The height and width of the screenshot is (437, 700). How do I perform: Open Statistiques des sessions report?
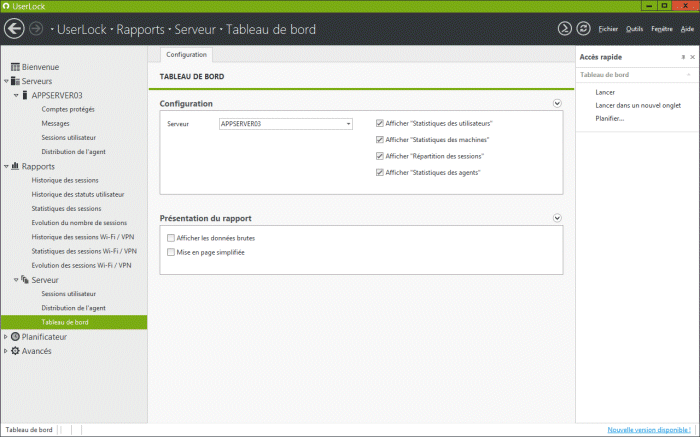(66, 208)
